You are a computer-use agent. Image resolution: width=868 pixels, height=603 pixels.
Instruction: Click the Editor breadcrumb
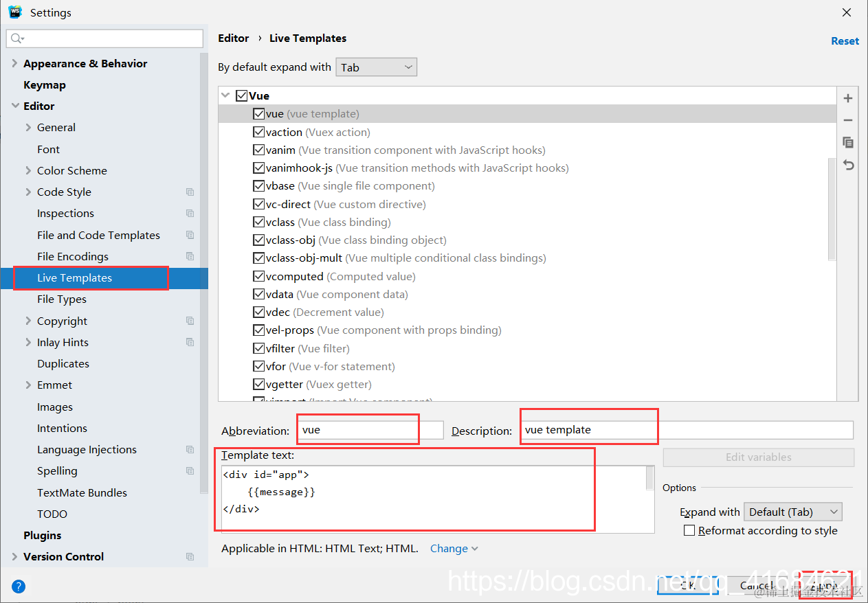pyautogui.click(x=233, y=38)
